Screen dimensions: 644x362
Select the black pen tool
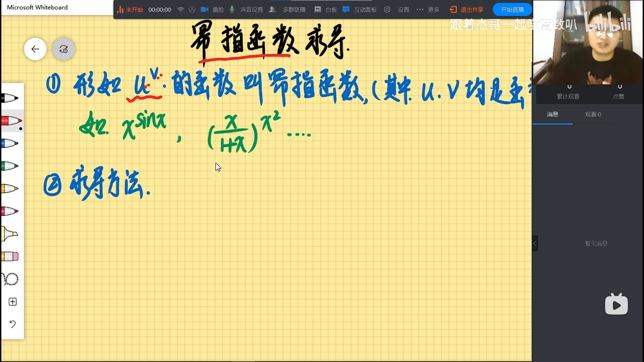10,98
